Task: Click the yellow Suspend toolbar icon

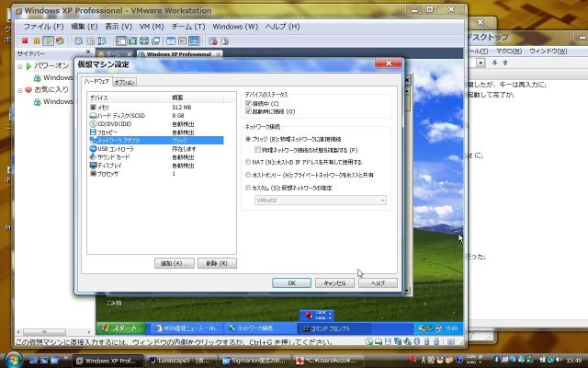Action: (37, 40)
